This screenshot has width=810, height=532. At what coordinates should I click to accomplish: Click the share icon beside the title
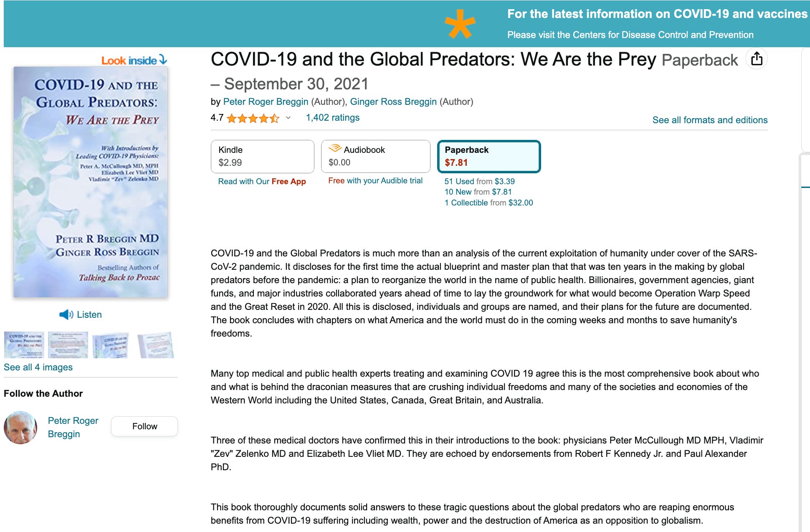(757, 59)
